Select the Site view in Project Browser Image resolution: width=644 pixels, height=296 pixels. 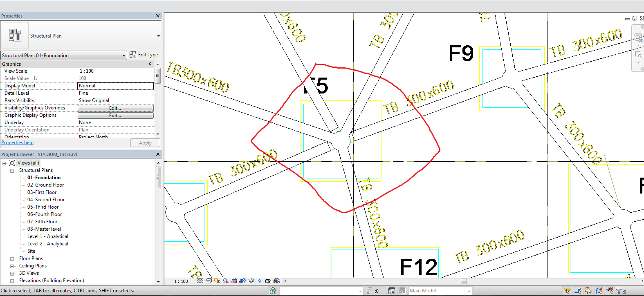(x=31, y=251)
